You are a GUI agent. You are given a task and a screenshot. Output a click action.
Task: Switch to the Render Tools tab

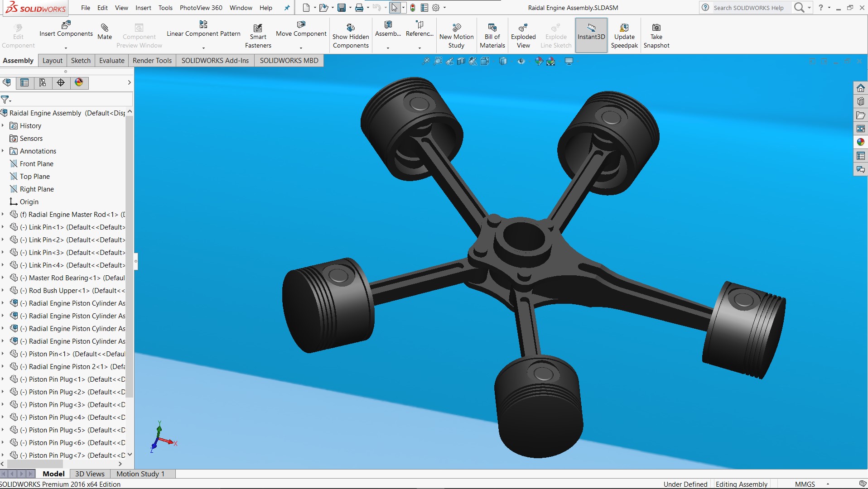152,60
